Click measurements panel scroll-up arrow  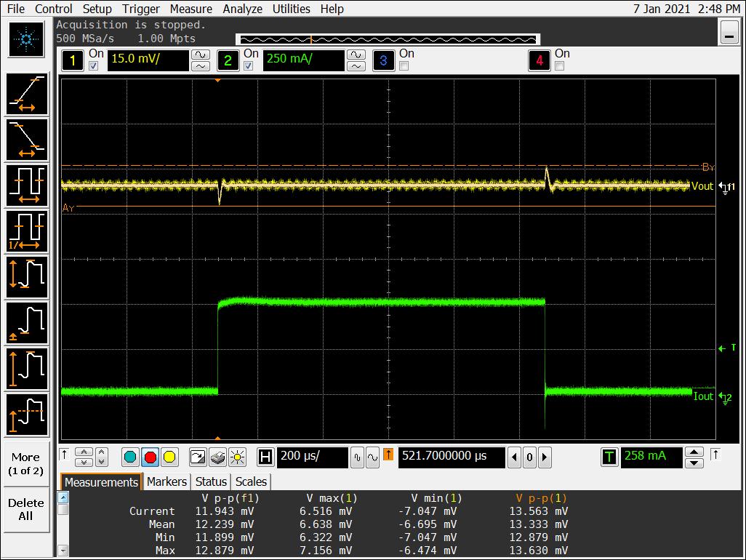(x=63, y=497)
